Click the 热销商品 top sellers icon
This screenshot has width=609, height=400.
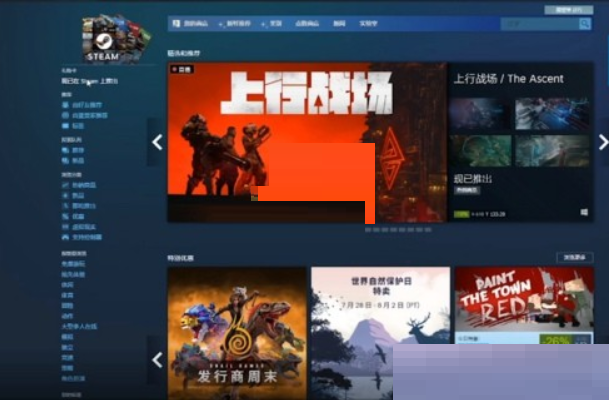[65, 185]
